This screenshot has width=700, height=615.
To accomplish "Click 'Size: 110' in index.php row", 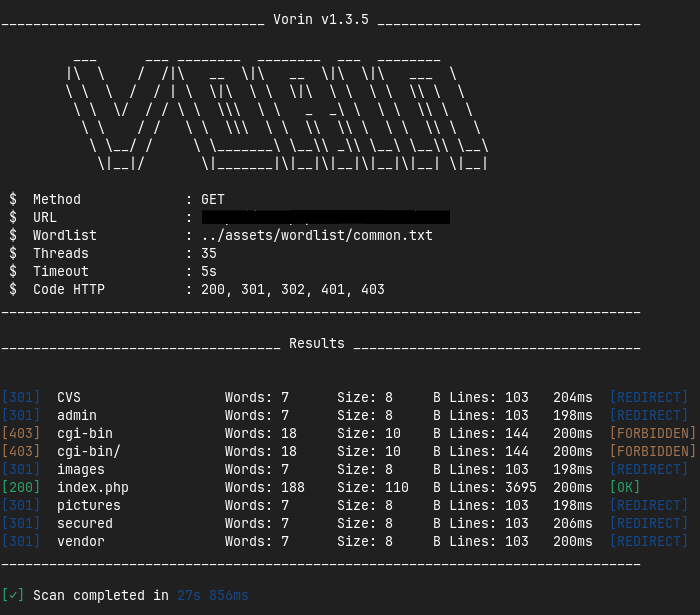I will [373, 487].
